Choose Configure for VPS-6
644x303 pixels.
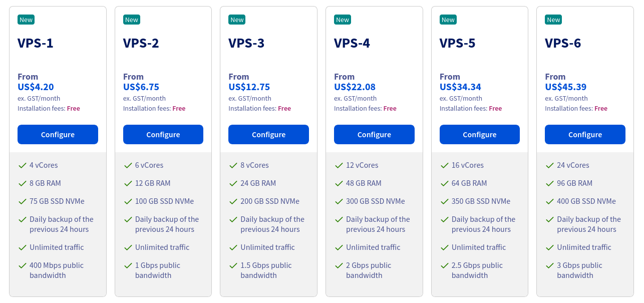click(x=585, y=135)
